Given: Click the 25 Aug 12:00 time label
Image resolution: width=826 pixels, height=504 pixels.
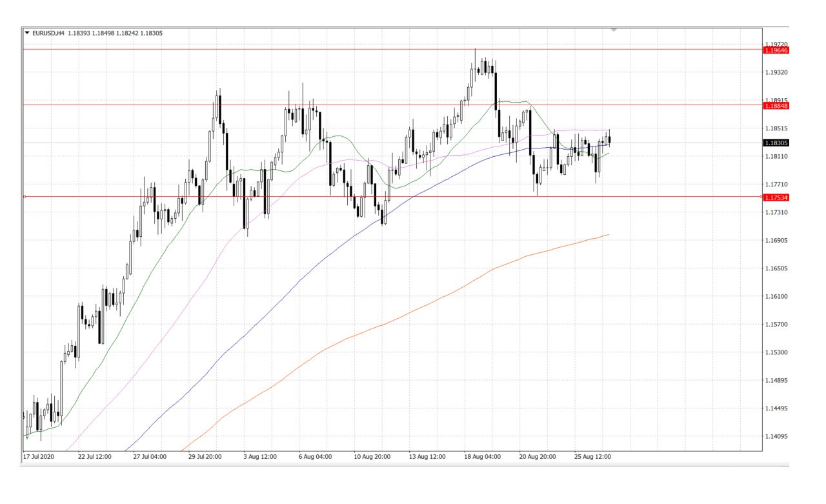Looking at the screenshot, I should [593, 456].
